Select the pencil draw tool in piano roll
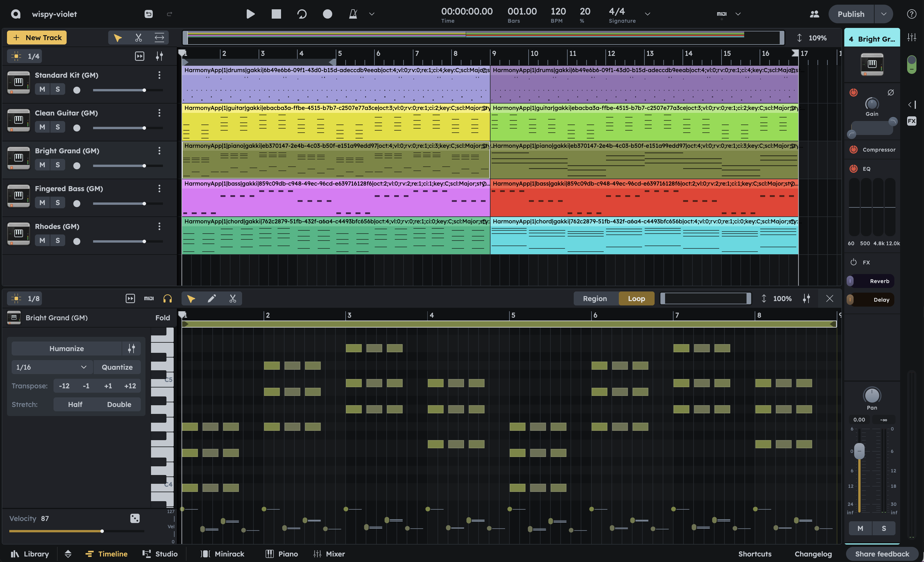 212,299
